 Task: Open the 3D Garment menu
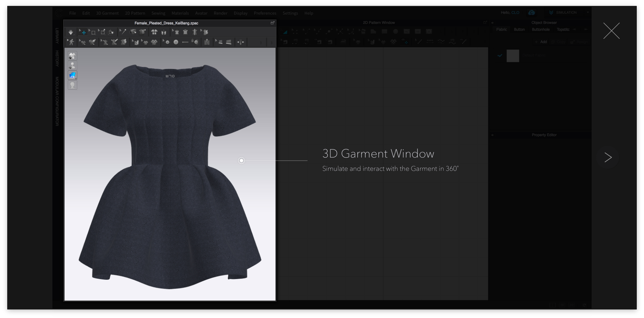click(x=107, y=13)
